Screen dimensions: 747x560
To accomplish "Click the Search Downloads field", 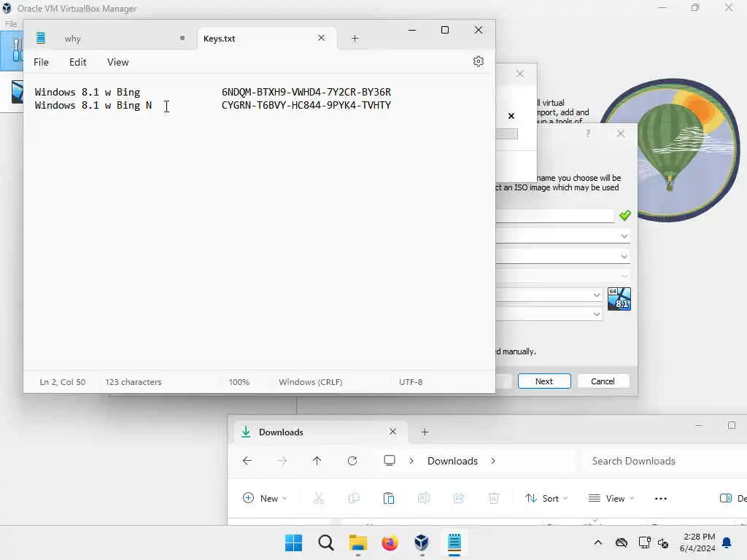I will coord(664,461).
